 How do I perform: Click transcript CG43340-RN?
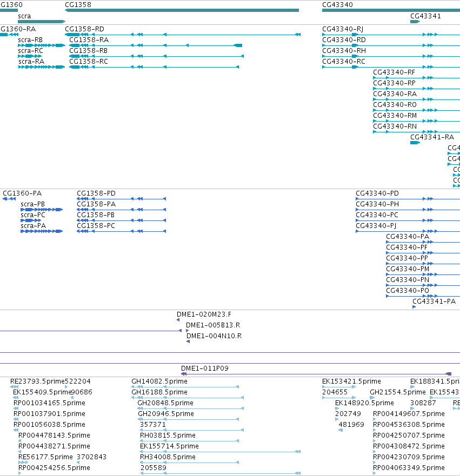point(395,126)
